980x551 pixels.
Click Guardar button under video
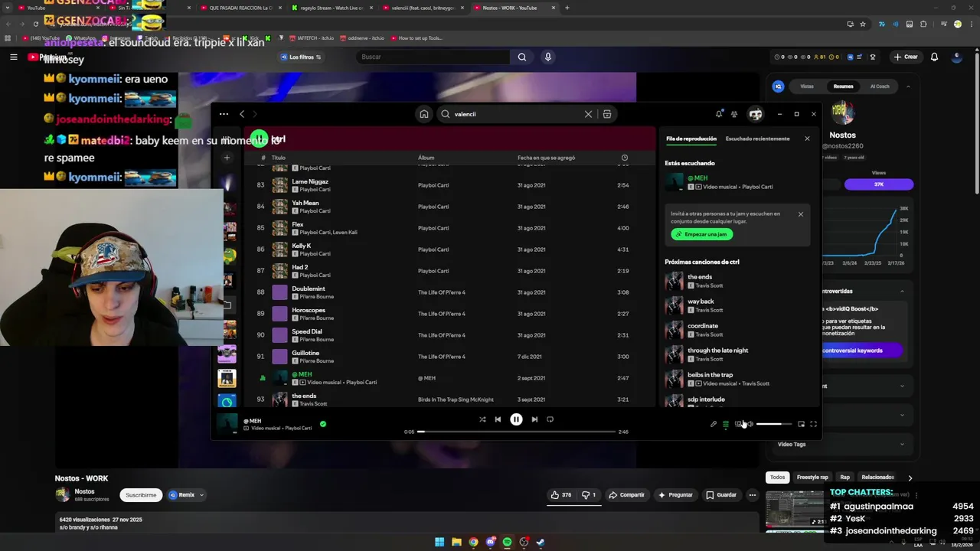(x=721, y=495)
